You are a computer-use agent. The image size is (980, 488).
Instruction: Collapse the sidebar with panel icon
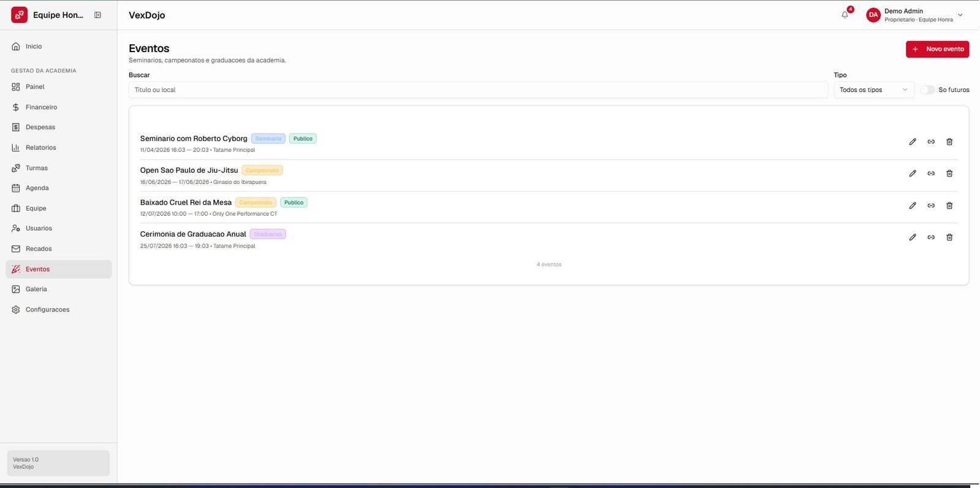97,15
